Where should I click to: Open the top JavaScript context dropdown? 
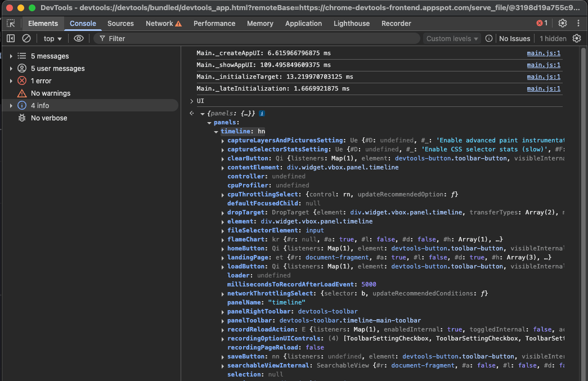(53, 38)
